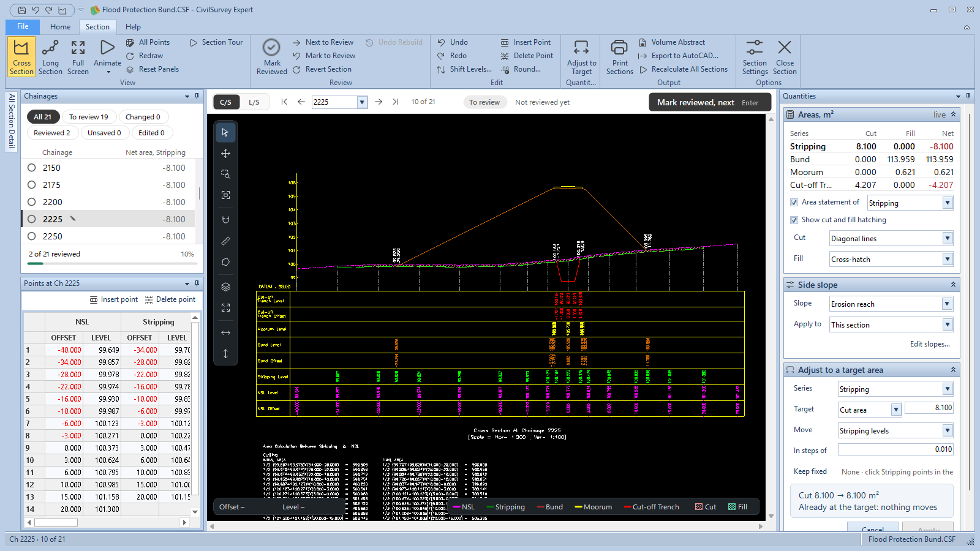Image resolution: width=980 pixels, height=551 pixels.
Task: Filter chainages by To review 19
Action: coord(88,117)
